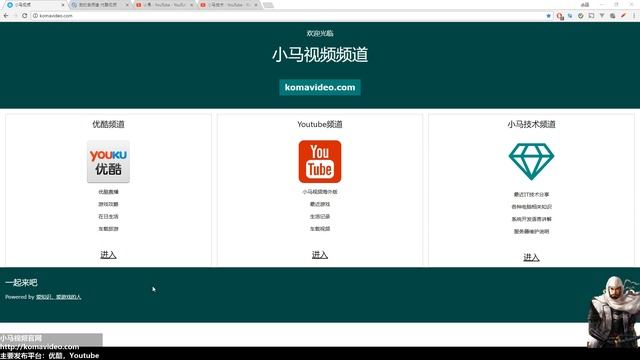This screenshot has height=360, width=640.
Task: Click the Youku logo image
Action: [x=108, y=162]
